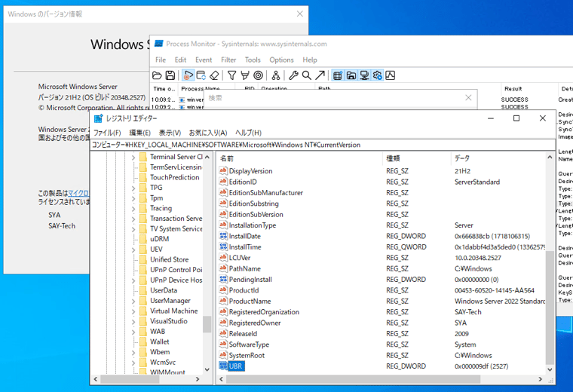
Task: Open 表示(V) menu in Registry Editor
Action: 170,133
